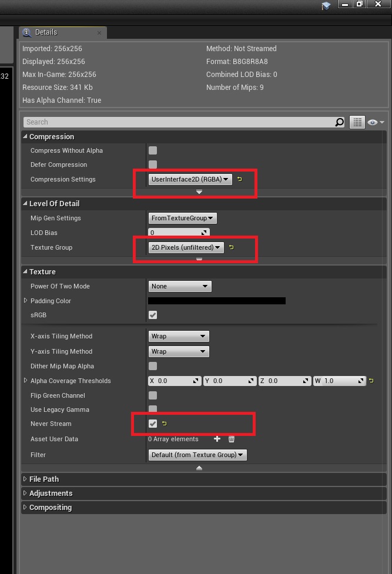Enable Compress Without Alpha checkbox

(153, 150)
